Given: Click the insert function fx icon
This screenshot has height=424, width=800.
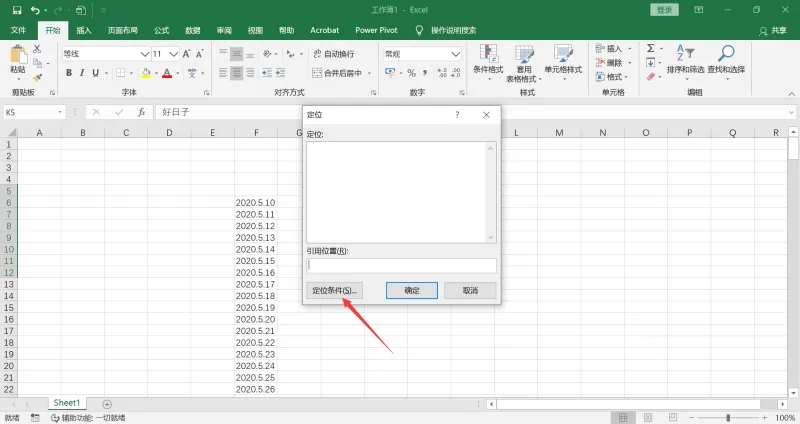Looking at the screenshot, I should (141, 112).
